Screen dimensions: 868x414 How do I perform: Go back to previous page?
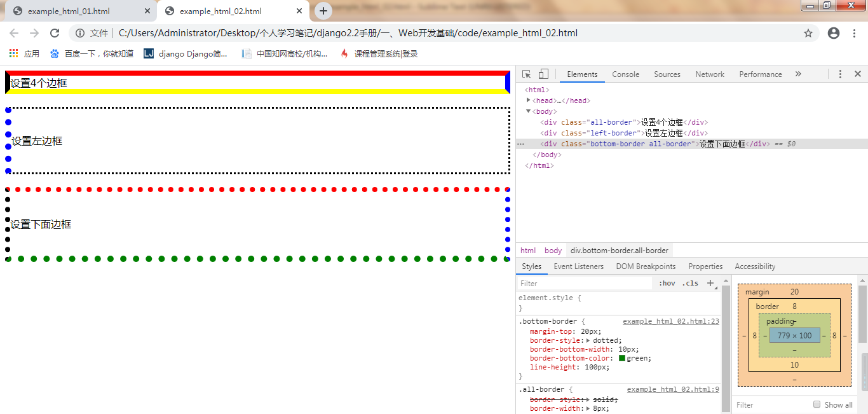click(x=14, y=33)
